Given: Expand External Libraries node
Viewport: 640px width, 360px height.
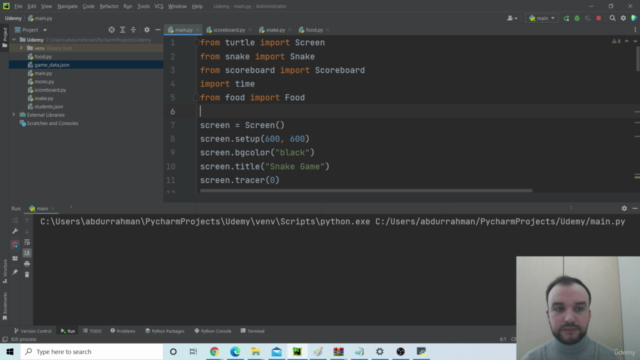Looking at the screenshot, I should (14, 115).
